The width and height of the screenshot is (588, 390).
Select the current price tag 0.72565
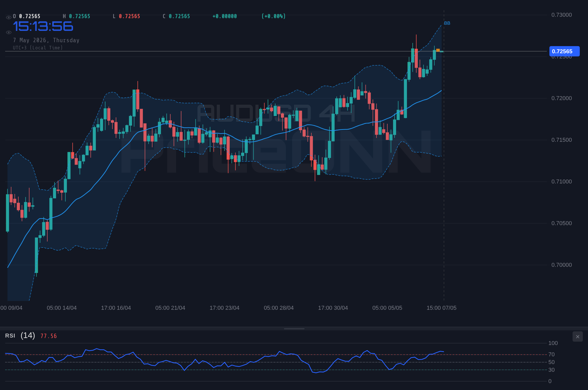pyautogui.click(x=564, y=51)
